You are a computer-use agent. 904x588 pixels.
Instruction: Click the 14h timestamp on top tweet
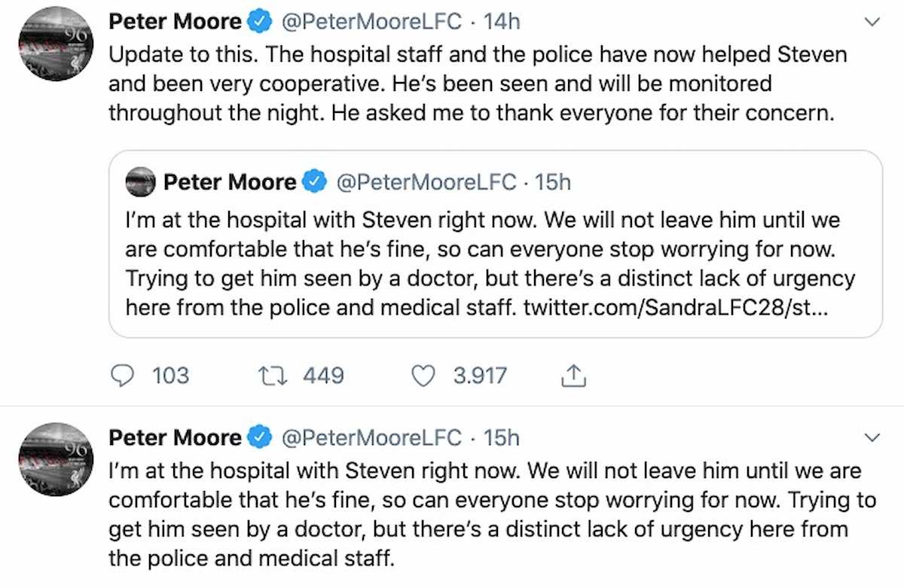tap(502, 22)
